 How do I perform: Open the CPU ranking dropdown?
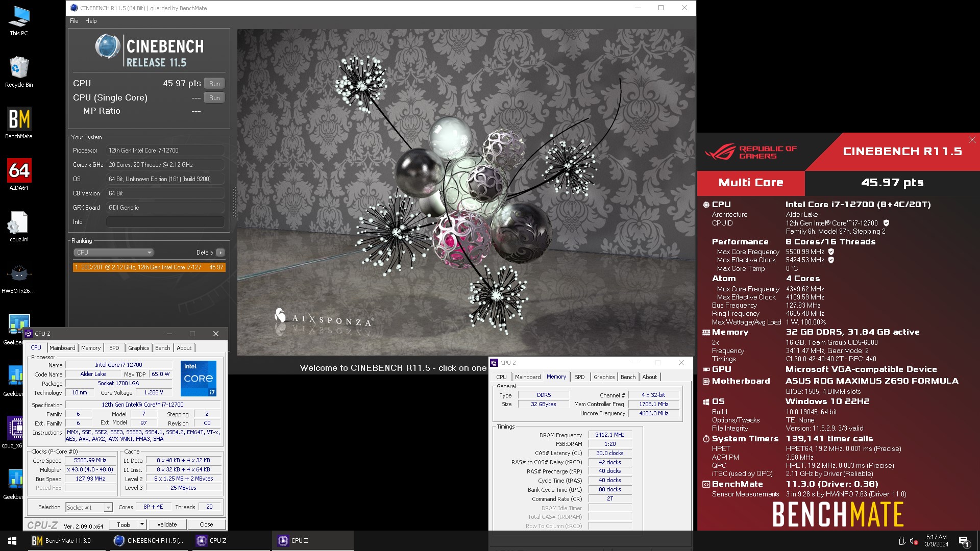coord(113,253)
